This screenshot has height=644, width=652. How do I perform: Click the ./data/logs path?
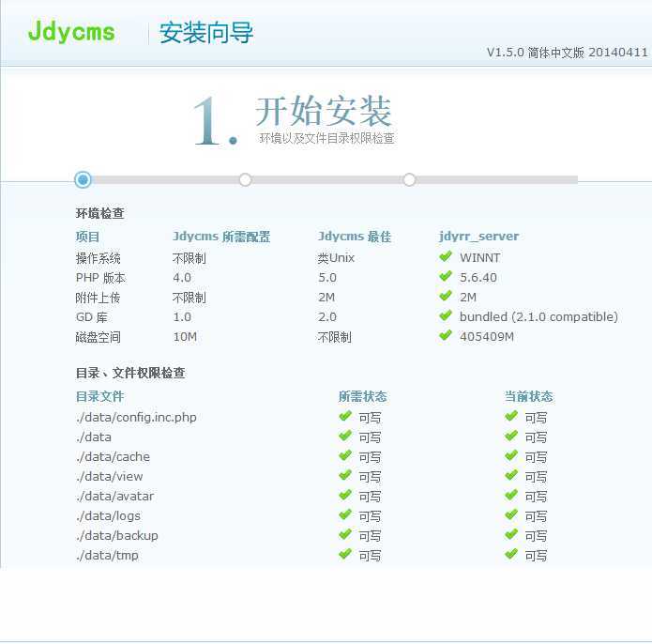(x=108, y=516)
